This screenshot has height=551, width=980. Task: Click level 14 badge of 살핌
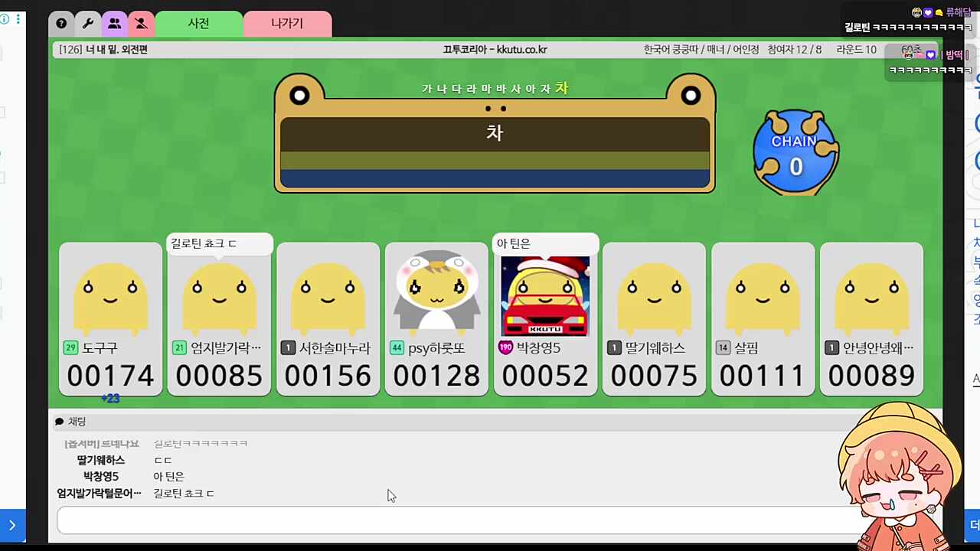[x=723, y=348]
